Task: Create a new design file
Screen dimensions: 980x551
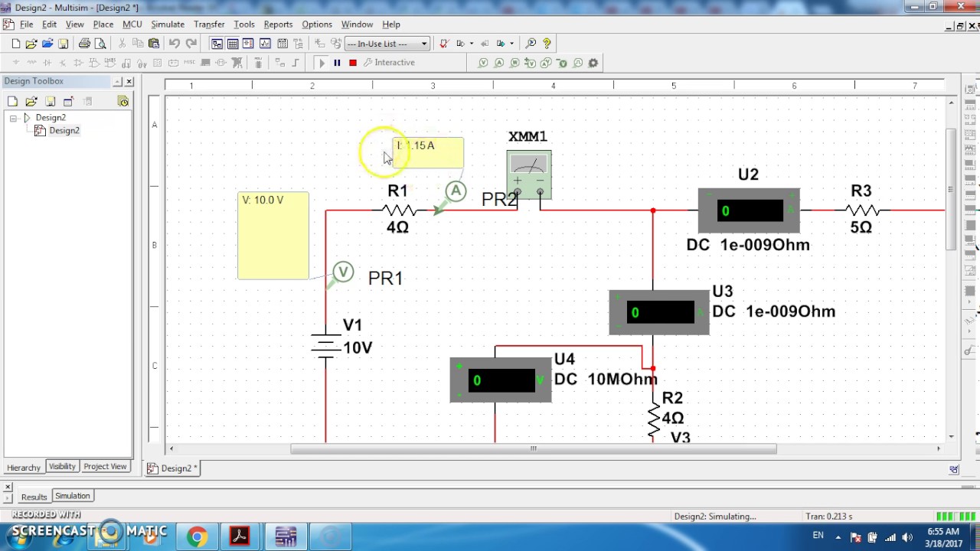Action: 15,44
